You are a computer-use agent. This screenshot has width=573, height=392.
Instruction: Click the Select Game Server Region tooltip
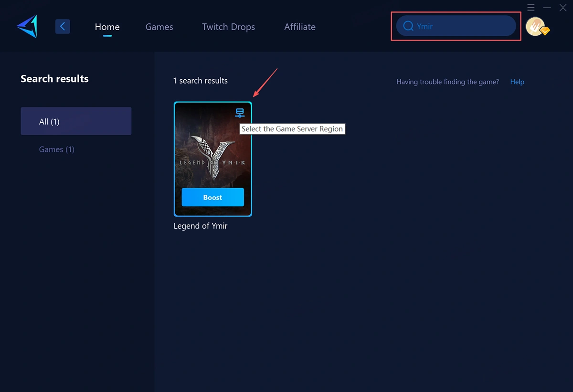click(292, 129)
